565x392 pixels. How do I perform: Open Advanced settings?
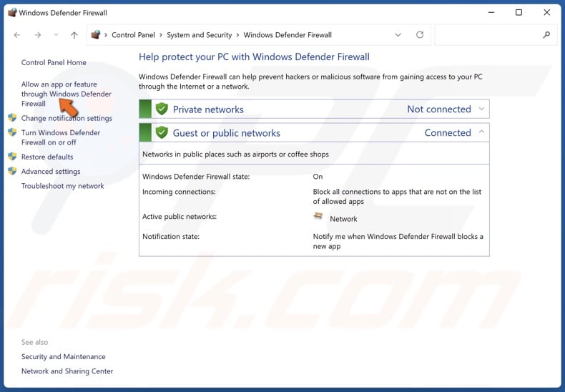tap(51, 172)
